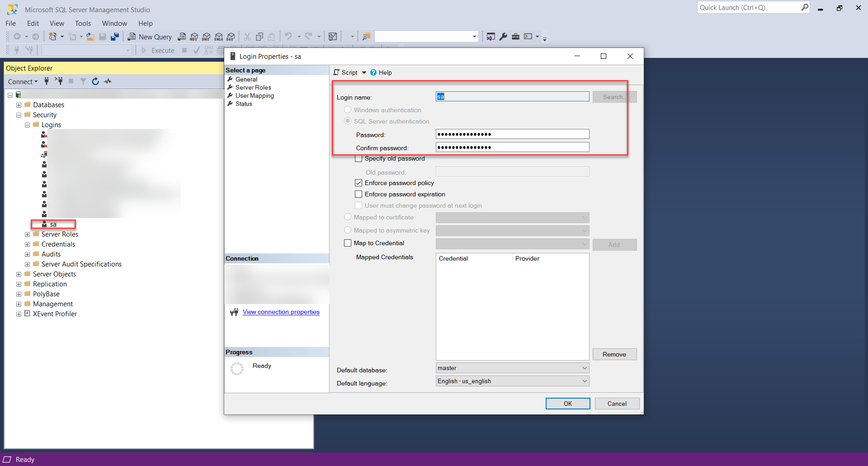Refresh the Object Explorer tree
The height and width of the screenshot is (466, 868).
click(x=95, y=81)
